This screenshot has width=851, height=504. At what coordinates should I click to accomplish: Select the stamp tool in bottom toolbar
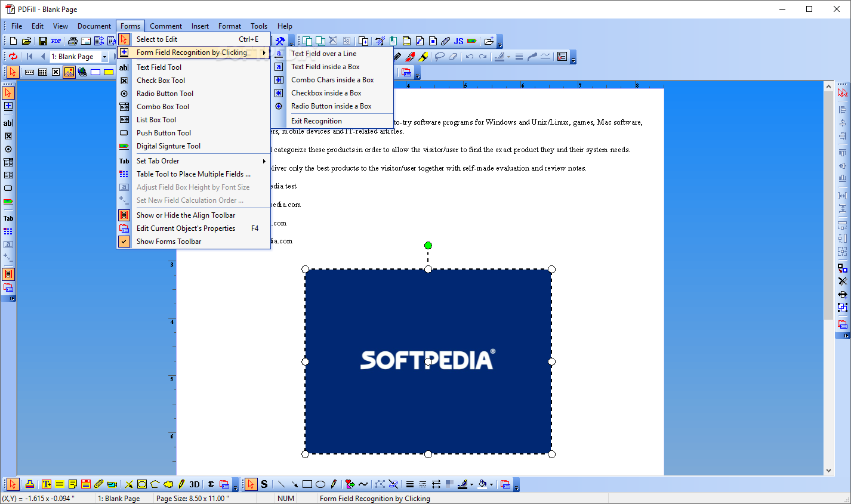[29, 484]
